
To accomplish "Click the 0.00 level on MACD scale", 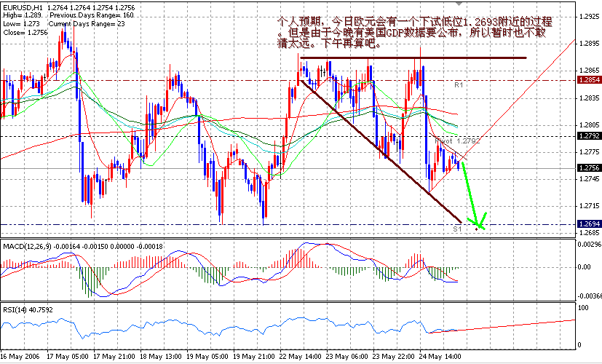I will click(584, 267).
